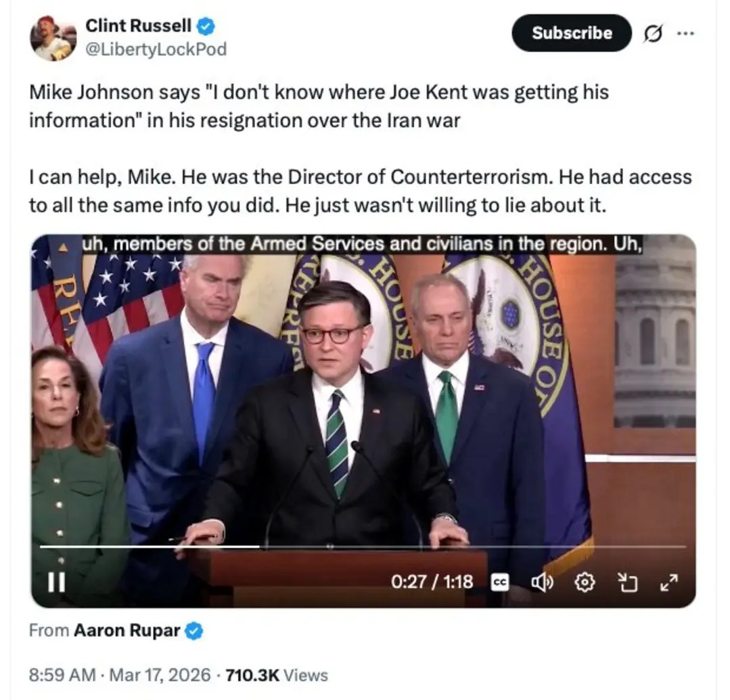Click the Subscribe button
Viewport: 730px width, 700px height.
572,33
